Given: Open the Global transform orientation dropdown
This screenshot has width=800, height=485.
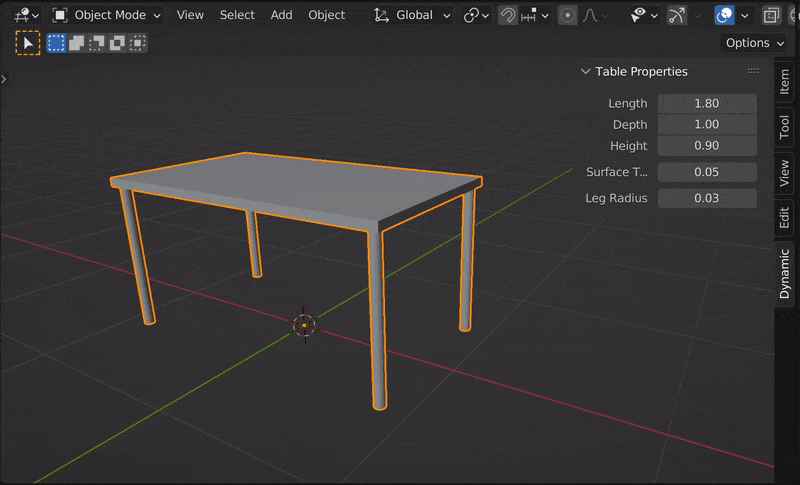Looking at the screenshot, I should coord(412,15).
